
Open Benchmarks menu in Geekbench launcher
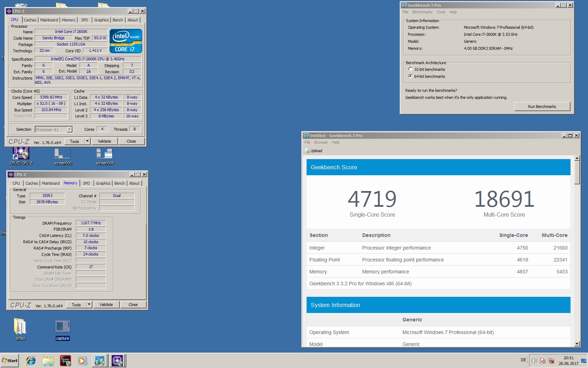pyautogui.click(x=422, y=12)
